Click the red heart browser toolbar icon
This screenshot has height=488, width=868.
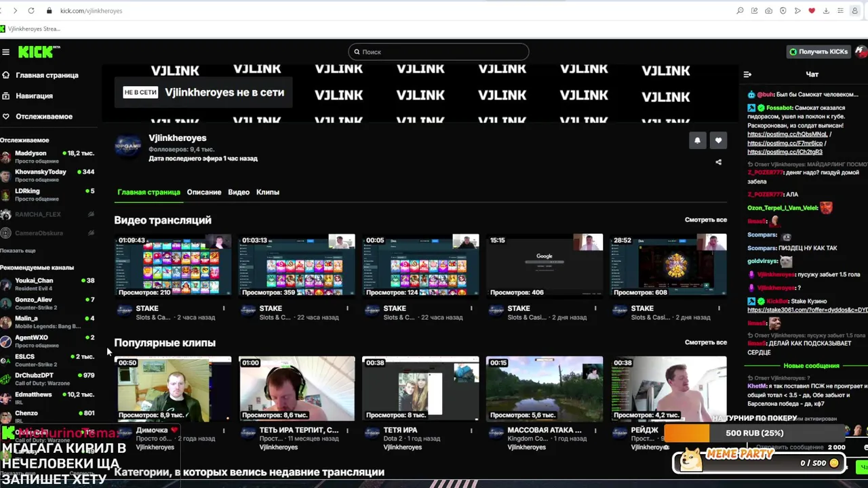(812, 11)
